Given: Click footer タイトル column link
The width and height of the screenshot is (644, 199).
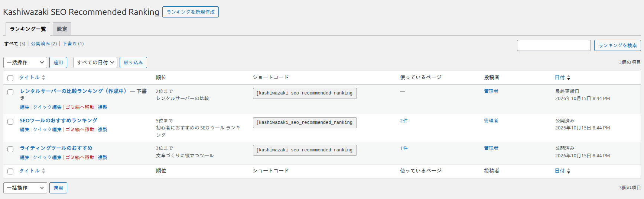Looking at the screenshot, I should (x=29, y=171).
